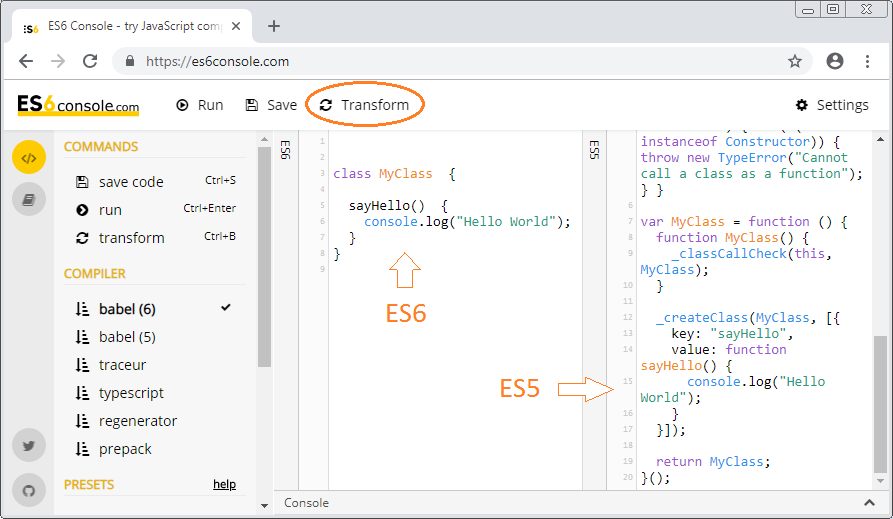Click the PRESETS section heading

coord(89,485)
